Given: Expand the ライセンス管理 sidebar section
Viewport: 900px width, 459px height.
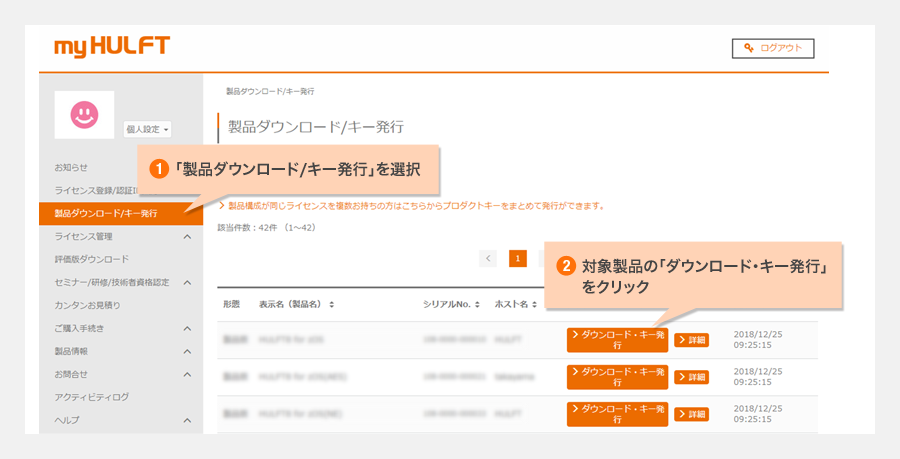Looking at the screenshot, I should pos(187,237).
